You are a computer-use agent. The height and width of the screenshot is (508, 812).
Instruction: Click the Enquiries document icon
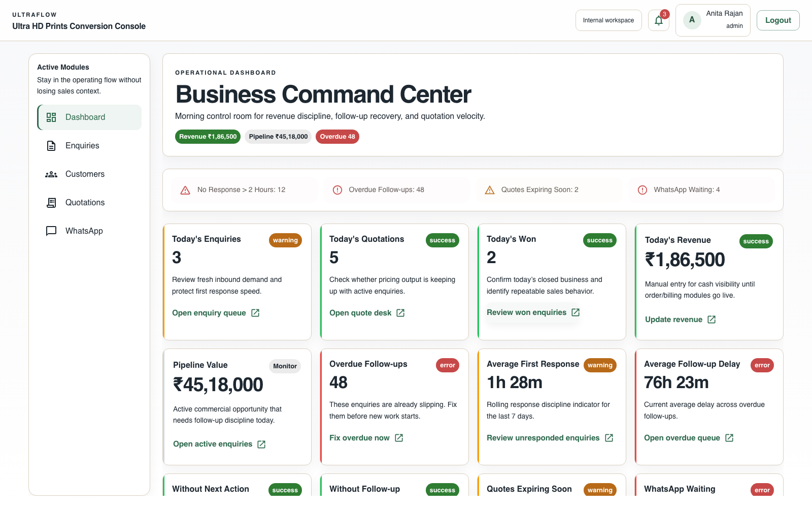point(51,146)
